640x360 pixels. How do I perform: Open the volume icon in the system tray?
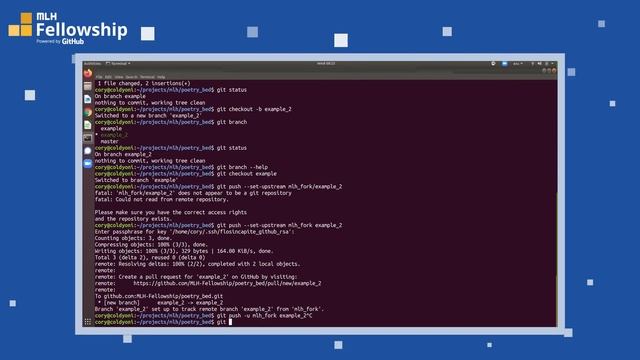(540, 64)
